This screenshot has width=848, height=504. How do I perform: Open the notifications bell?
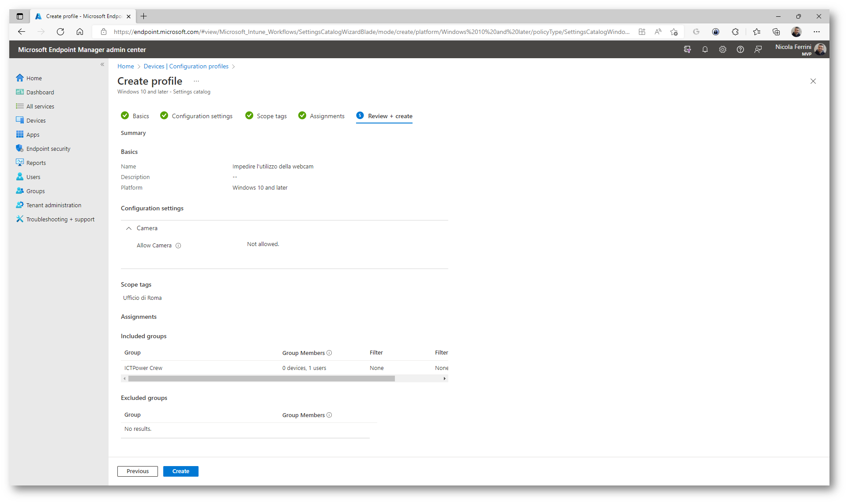(x=705, y=49)
